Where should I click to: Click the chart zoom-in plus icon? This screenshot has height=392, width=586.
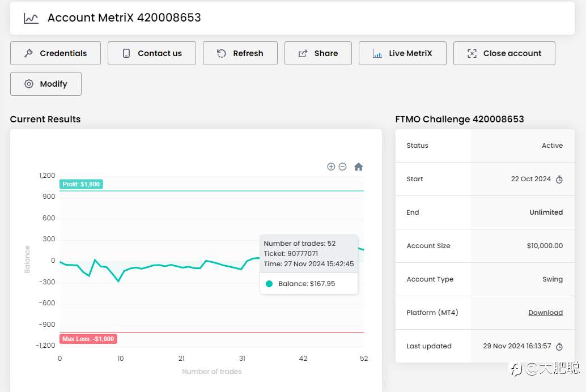pos(331,167)
